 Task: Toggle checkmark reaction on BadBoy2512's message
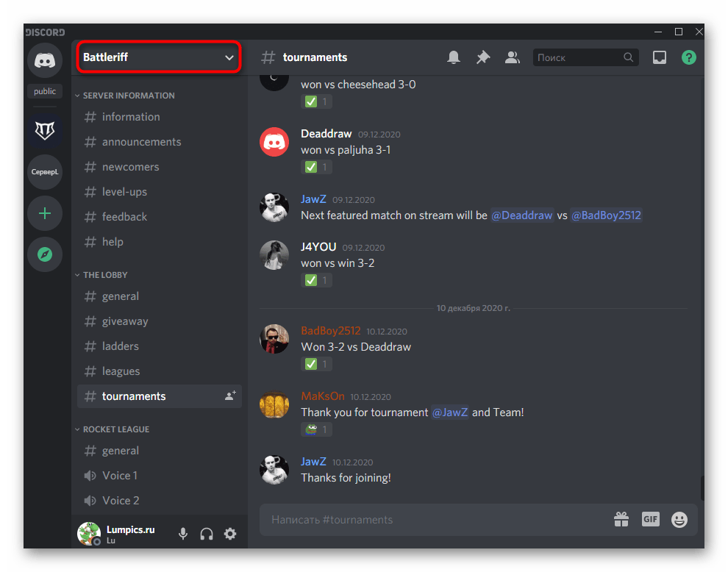tap(316, 363)
